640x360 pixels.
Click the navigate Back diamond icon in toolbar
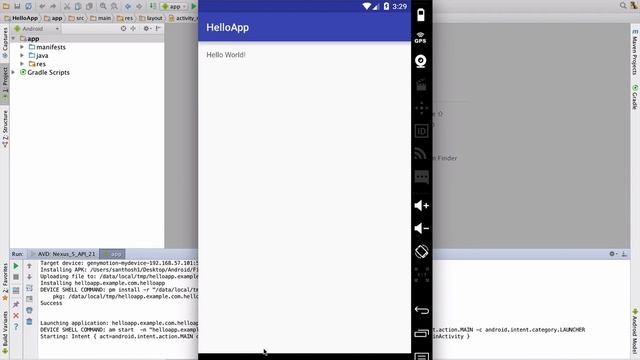128,6
